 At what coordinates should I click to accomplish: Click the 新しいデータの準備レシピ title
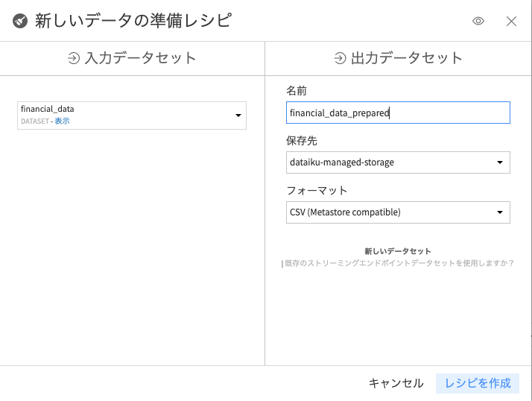(133, 21)
